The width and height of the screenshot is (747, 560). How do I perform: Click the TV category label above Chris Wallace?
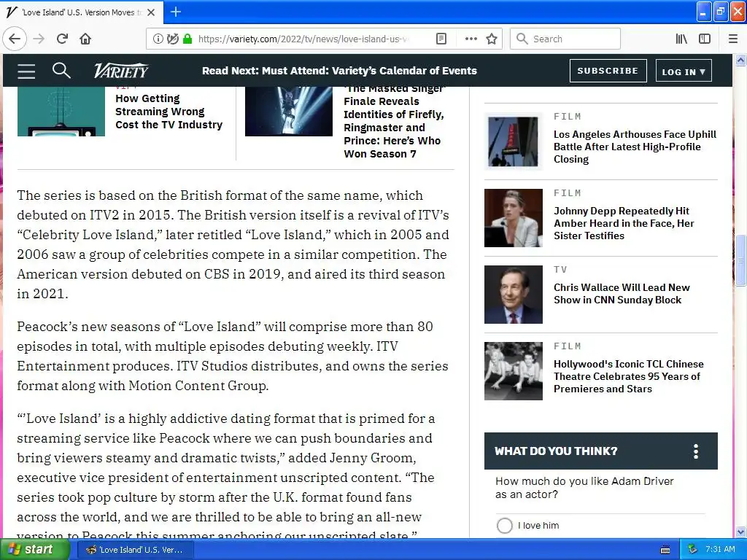tap(560, 270)
